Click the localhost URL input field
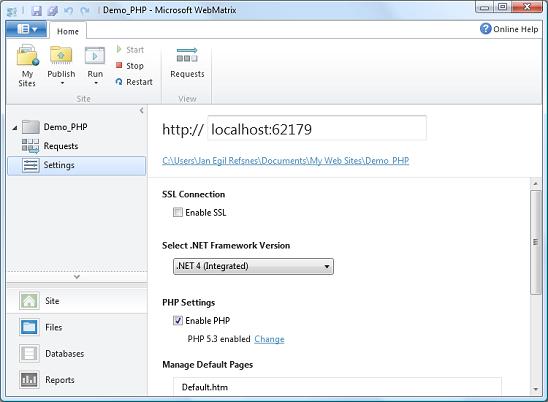The image size is (548, 402). point(317,128)
